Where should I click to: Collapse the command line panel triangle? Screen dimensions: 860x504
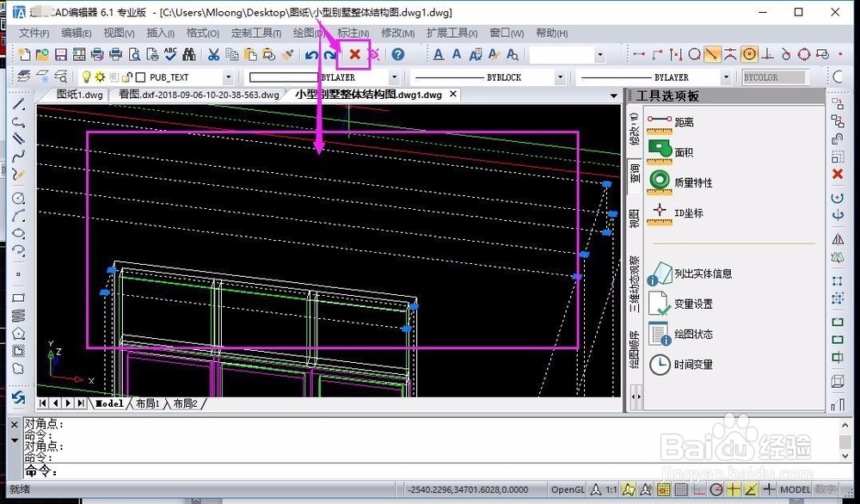(15, 440)
